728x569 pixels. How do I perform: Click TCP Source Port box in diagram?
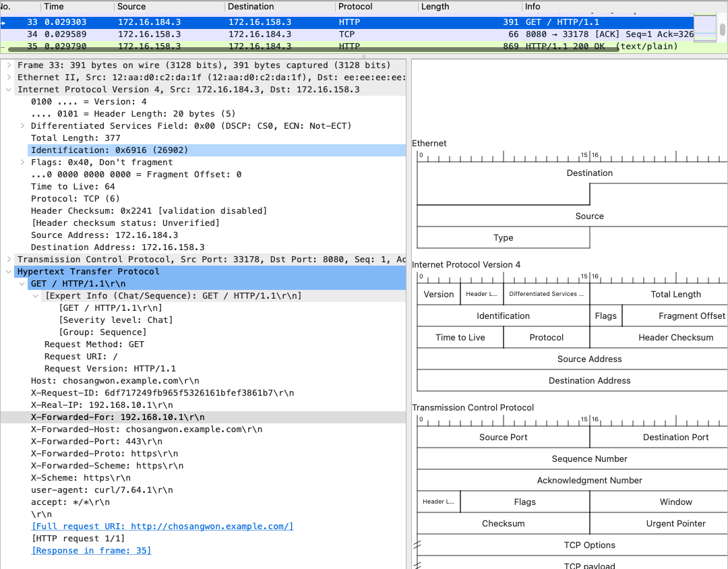coord(504,437)
